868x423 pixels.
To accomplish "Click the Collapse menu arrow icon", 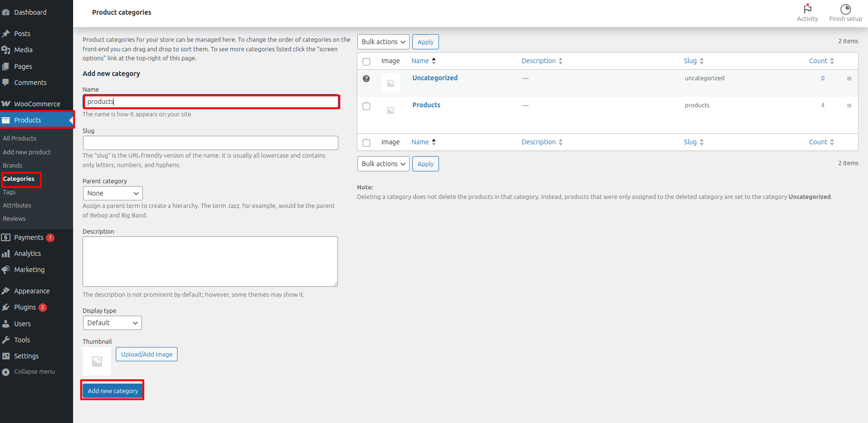I will click(x=6, y=372).
